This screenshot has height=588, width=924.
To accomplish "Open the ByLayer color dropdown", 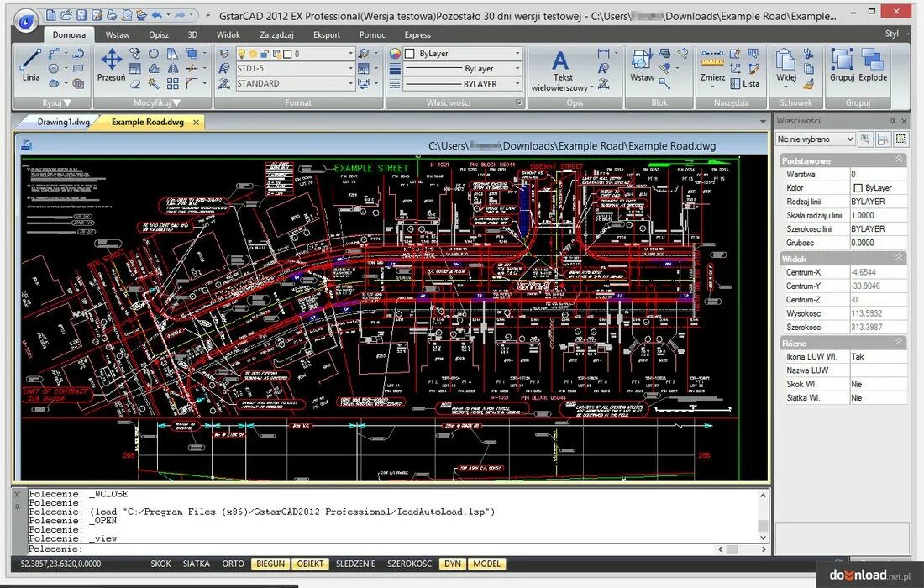I will click(x=463, y=54).
